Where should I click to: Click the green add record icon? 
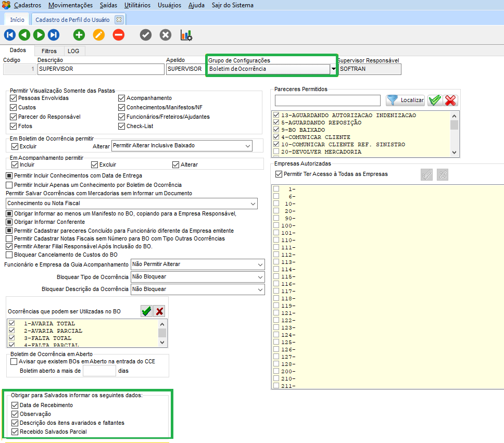79,35
